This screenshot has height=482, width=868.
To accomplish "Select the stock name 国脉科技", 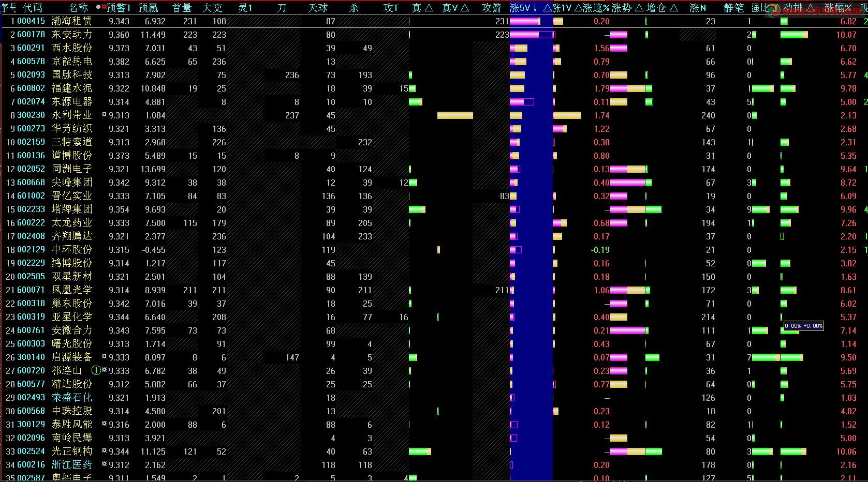I will [x=72, y=75].
